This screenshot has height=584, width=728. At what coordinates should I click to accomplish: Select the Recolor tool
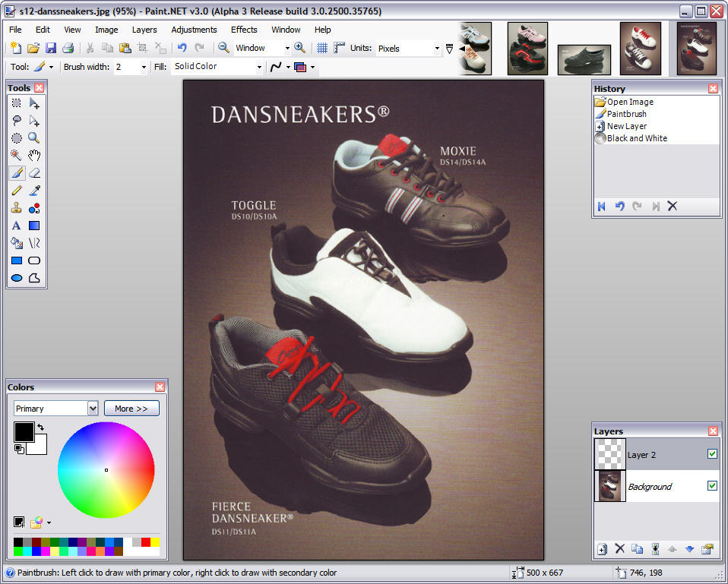(x=34, y=208)
